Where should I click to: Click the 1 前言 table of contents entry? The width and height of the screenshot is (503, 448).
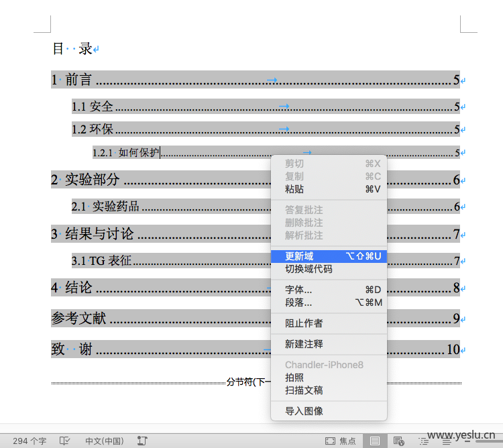coord(256,80)
